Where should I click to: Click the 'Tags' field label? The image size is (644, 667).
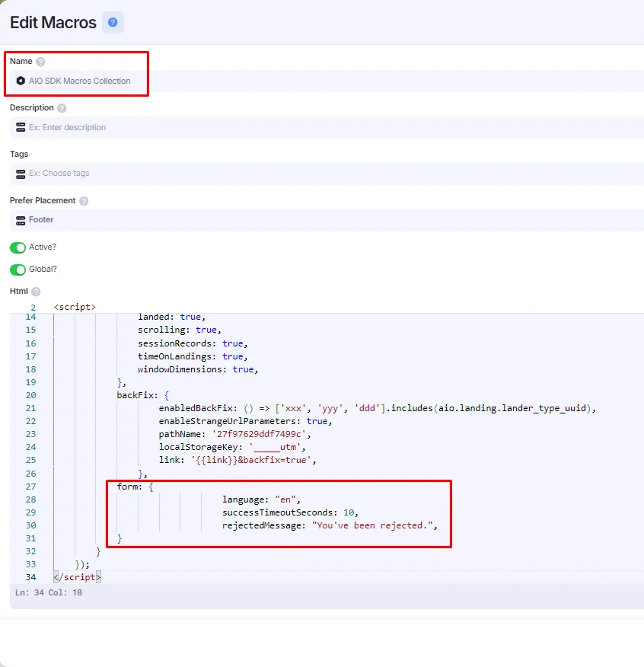coord(19,154)
